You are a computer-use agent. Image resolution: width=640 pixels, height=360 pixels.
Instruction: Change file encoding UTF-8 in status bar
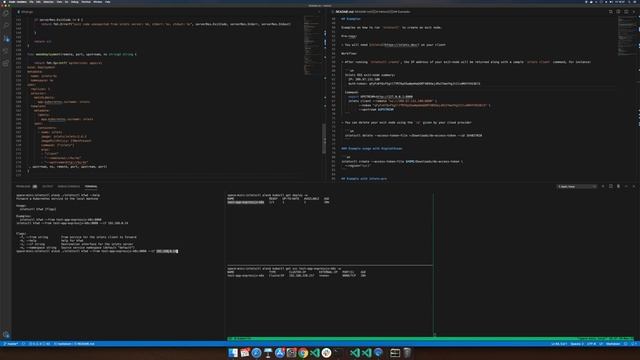pos(591,344)
